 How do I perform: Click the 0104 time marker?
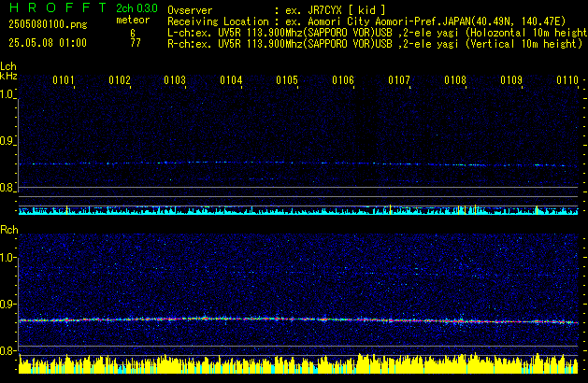231,80
